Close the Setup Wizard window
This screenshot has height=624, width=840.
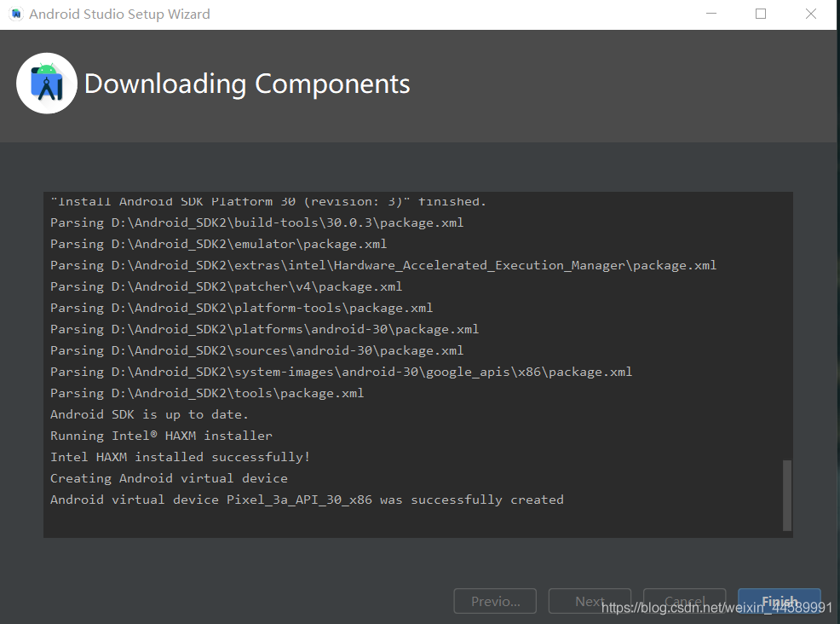coord(811,14)
